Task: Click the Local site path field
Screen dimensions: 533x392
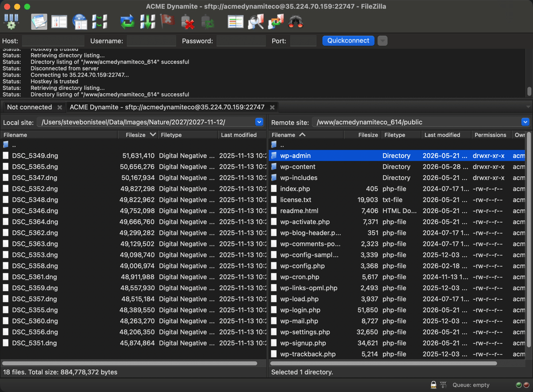Action: [151, 122]
